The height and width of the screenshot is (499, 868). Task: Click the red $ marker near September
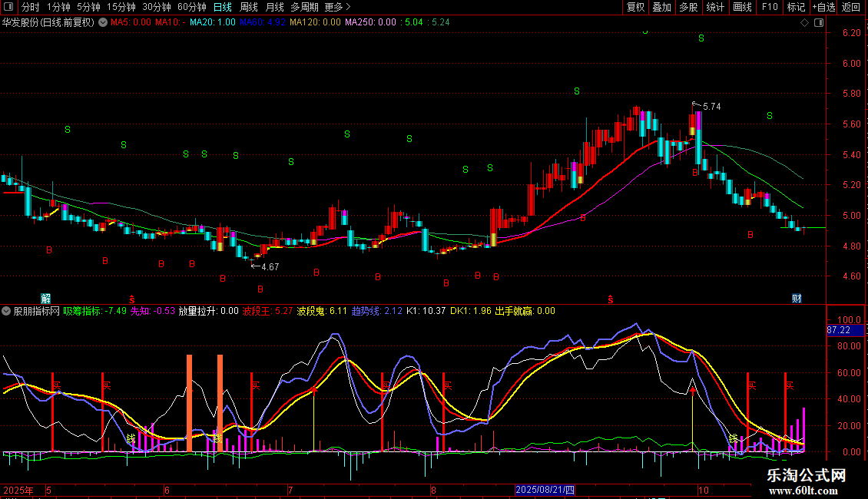611,299
